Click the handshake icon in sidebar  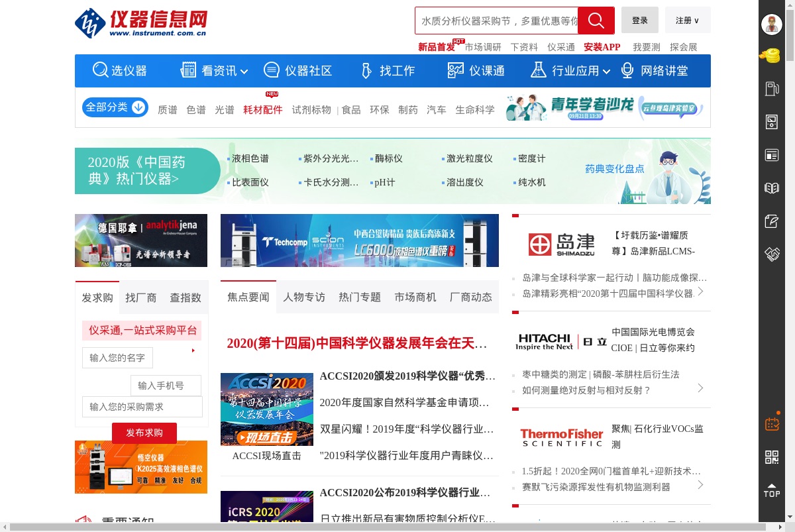point(771,254)
